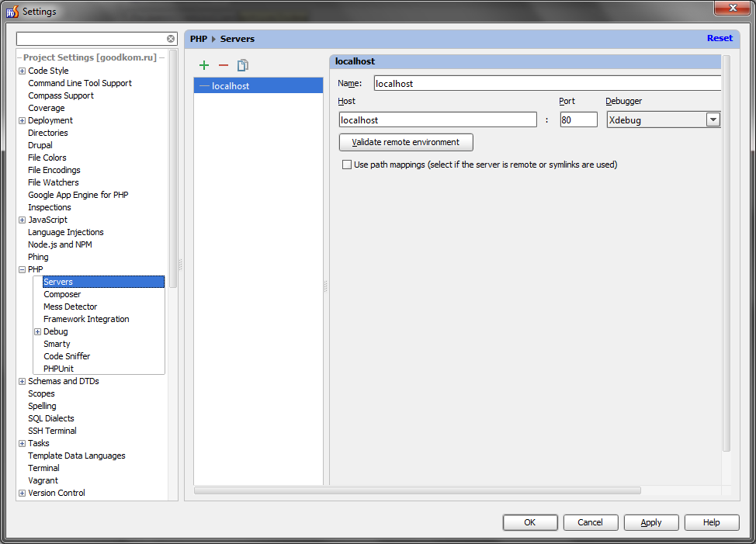Viewport: 756px width, 544px height.
Task: Expand the Code Style node
Action: pyautogui.click(x=23, y=71)
